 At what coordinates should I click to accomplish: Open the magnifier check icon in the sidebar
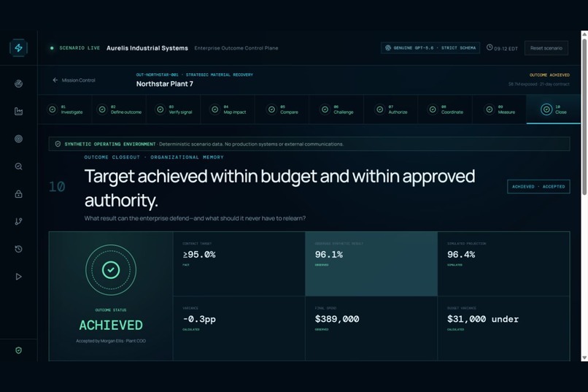18,166
